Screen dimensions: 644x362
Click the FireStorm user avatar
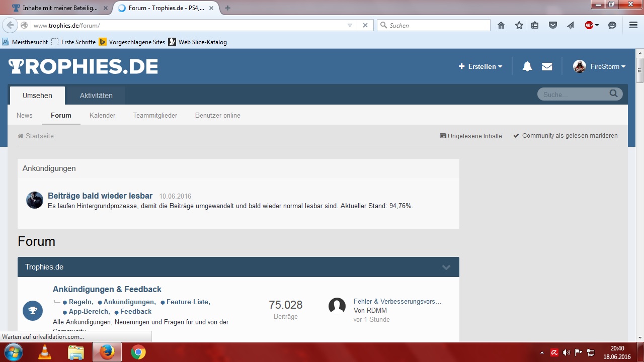click(580, 66)
